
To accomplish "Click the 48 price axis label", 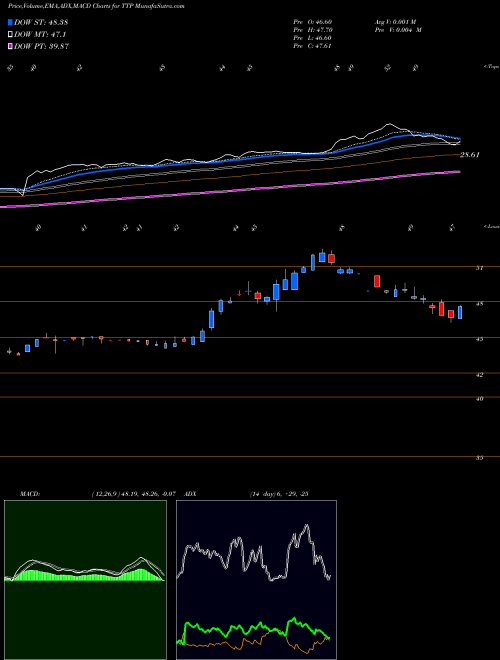I will pos(479,303).
